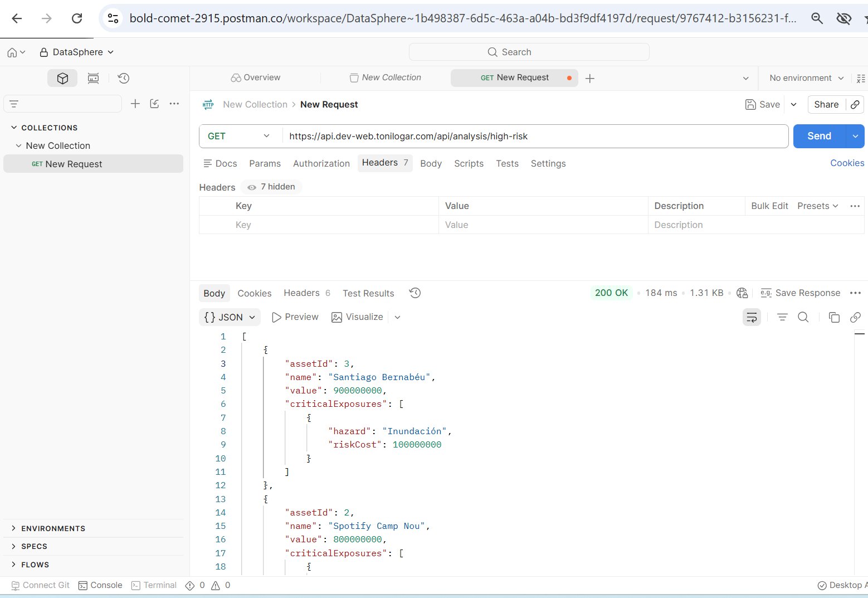This screenshot has height=598, width=868.
Task: Collapse the COLLECTIONS section
Action: 14,128
